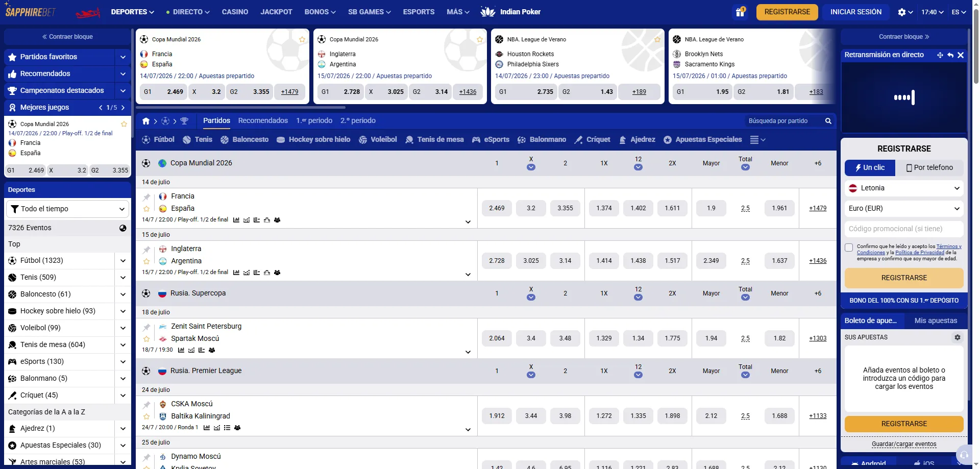The width and height of the screenshot is (980, 469).
Task: Click the Código promocional input field
Action: click(904, 229)
